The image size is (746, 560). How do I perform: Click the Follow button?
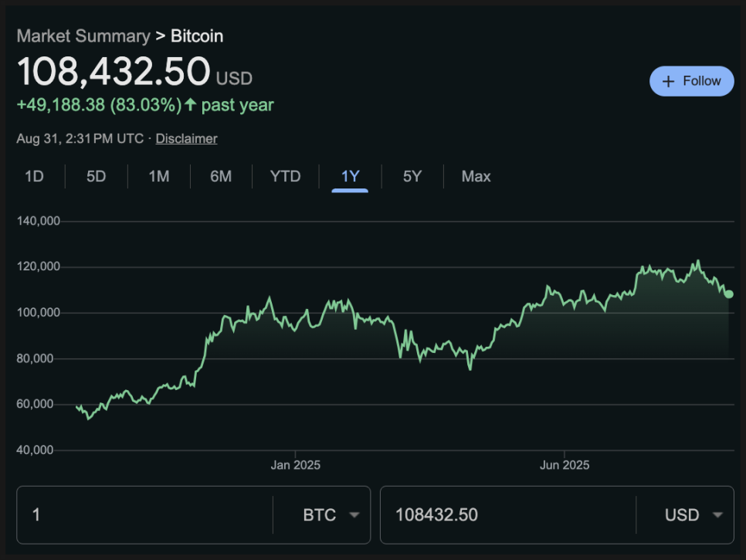pos(691,81)
